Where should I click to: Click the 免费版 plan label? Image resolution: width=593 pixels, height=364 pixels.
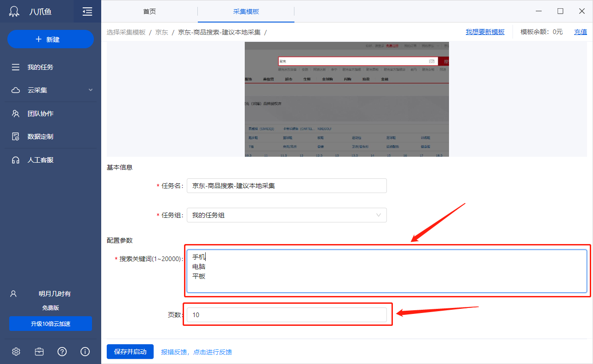51,308
